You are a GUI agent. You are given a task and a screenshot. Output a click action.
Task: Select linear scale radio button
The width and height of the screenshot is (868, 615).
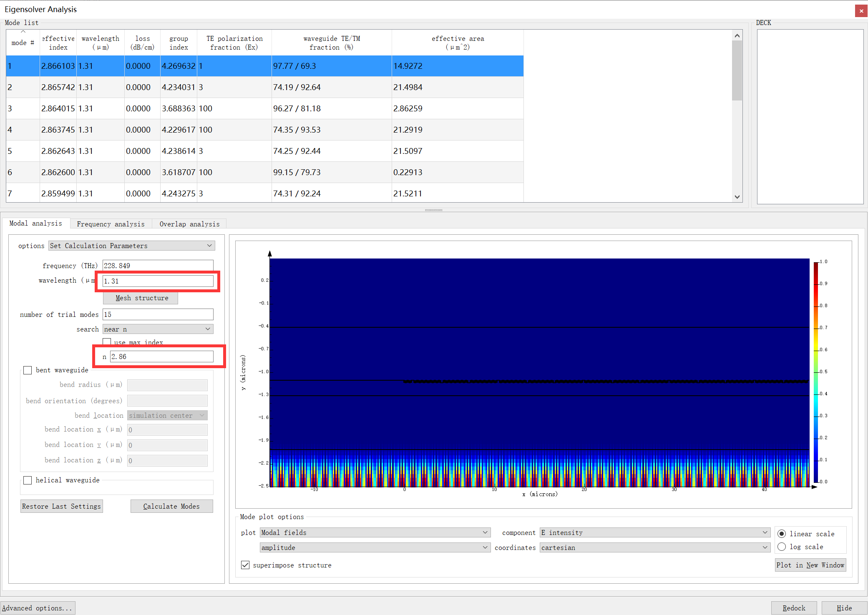(x=782, y=534)
